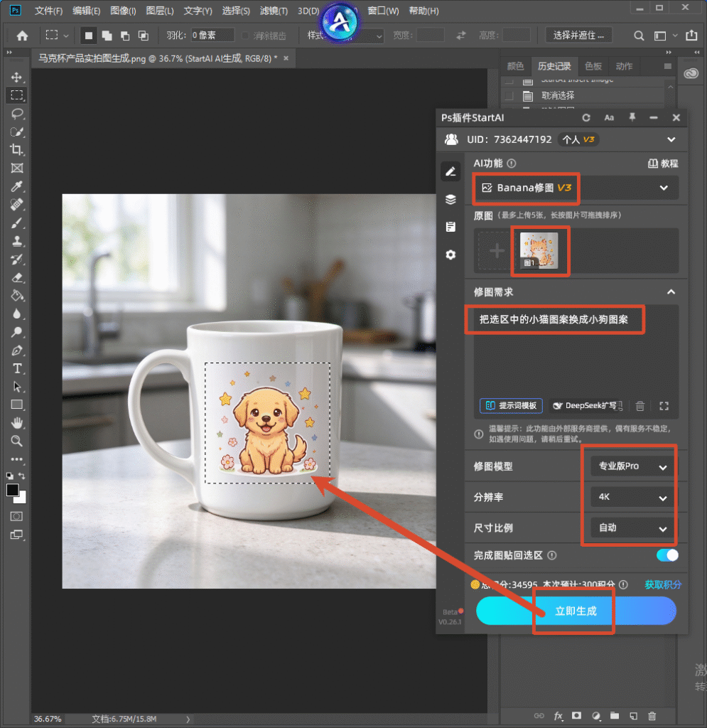Select the Brush tool
The width and height of the screenshot is (707, 728).
click(x=17, y=223)
